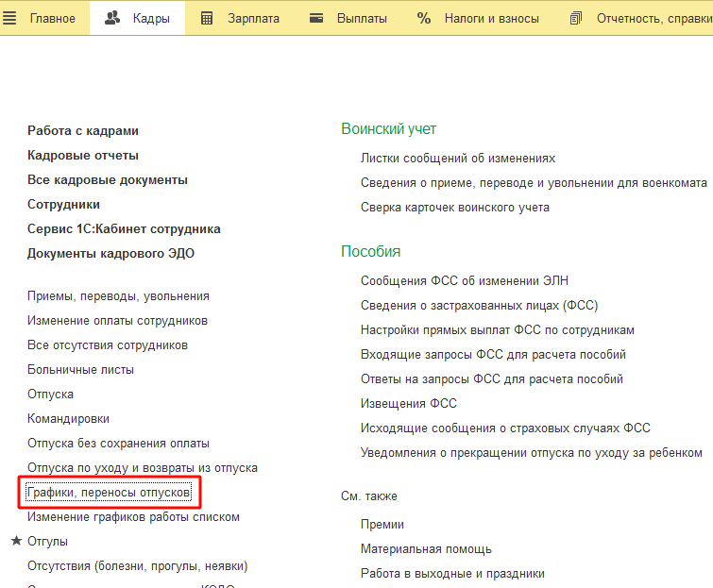The width and height of the screenshot is (713, 588).
Task: Switch to the Главное section
Action: pyautogui.click(x=53, y=18)
